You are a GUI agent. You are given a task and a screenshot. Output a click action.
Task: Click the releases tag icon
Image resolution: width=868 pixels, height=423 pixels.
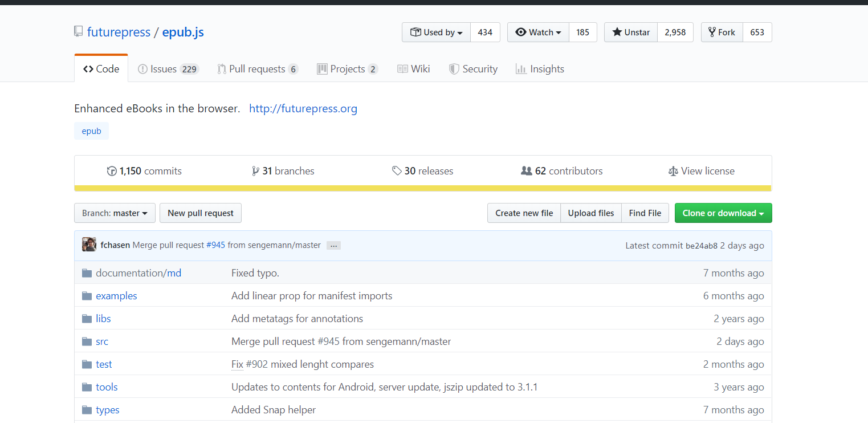[397, 171]
